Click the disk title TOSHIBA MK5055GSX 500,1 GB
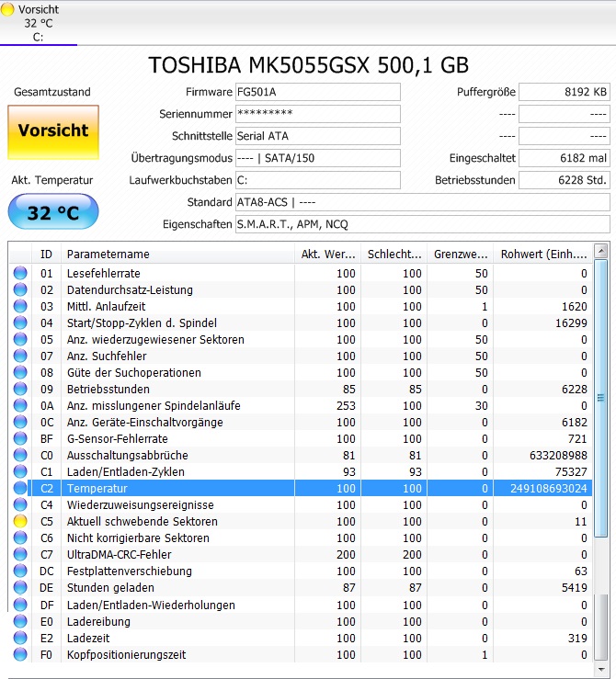Screen dimensions: 616x679 pyautogui.click(x=308, y=65)
